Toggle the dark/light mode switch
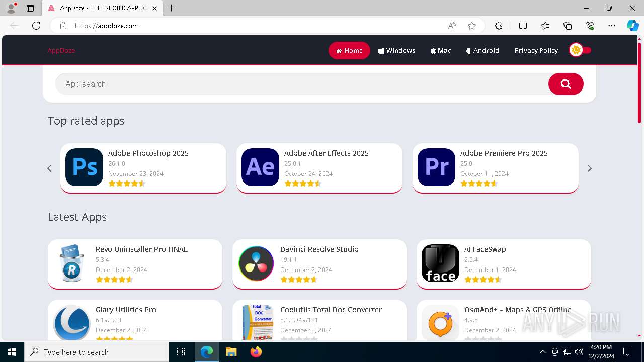Image resolution: width=644 pixels, height=362 pixels. pos(580,50)
